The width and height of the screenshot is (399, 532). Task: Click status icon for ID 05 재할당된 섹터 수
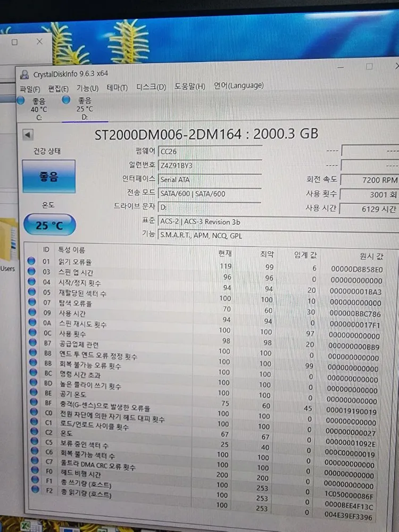[32, 292]
